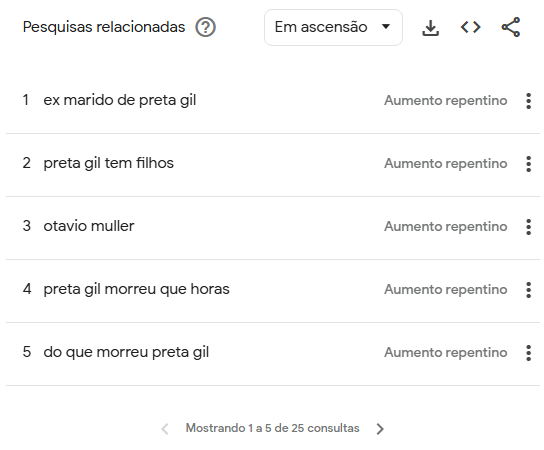Open the help icon beside Pesquisas relacionadas
The image size is (544, 450).
click(205, 27)
